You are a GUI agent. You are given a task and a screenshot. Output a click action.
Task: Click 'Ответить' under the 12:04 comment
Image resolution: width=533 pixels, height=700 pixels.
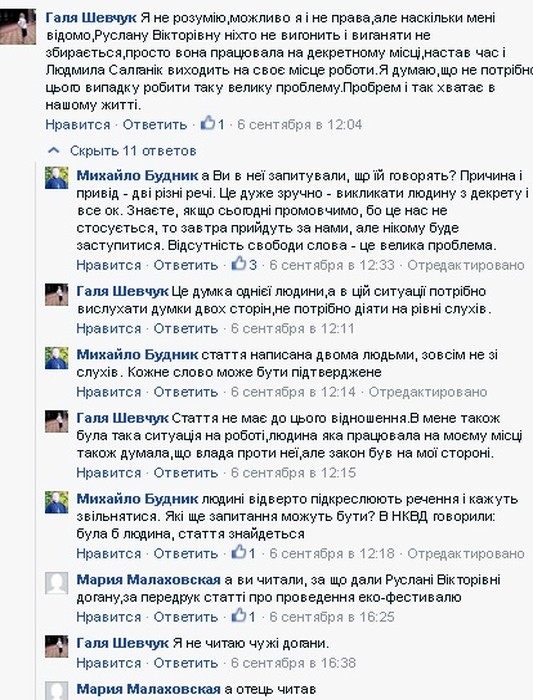tap(154, 125)
